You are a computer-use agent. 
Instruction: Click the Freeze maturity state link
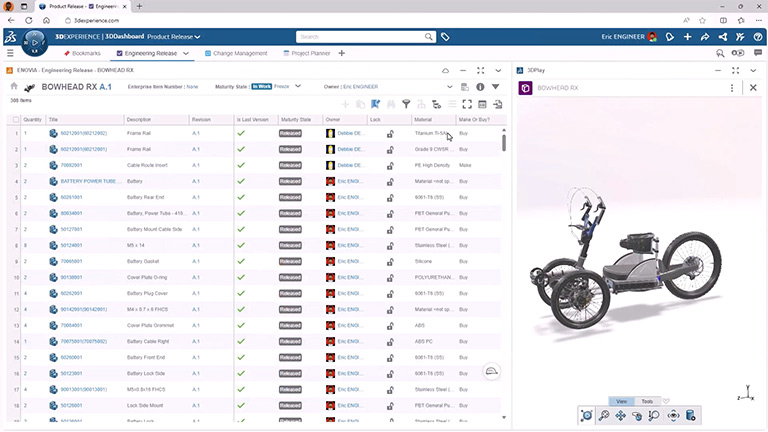click(x=281, y=86)
